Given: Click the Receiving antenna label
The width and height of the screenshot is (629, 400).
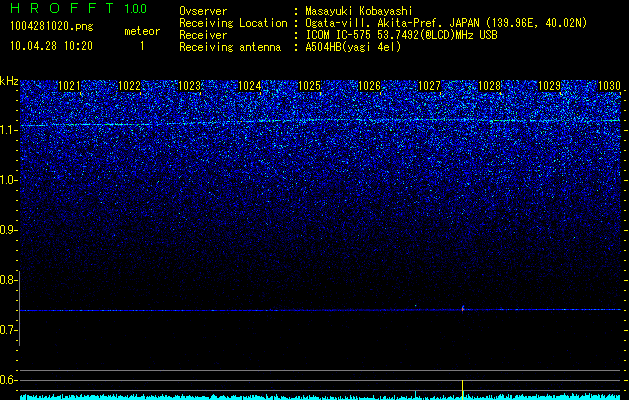Looking at the screenshot, I should [x=230, y=47].
